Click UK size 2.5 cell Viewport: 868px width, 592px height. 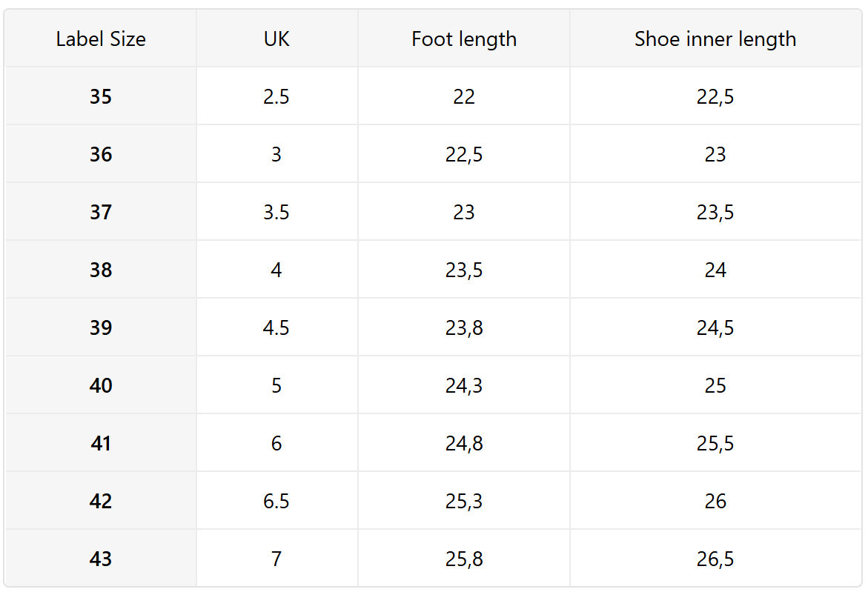click(276, 96)
